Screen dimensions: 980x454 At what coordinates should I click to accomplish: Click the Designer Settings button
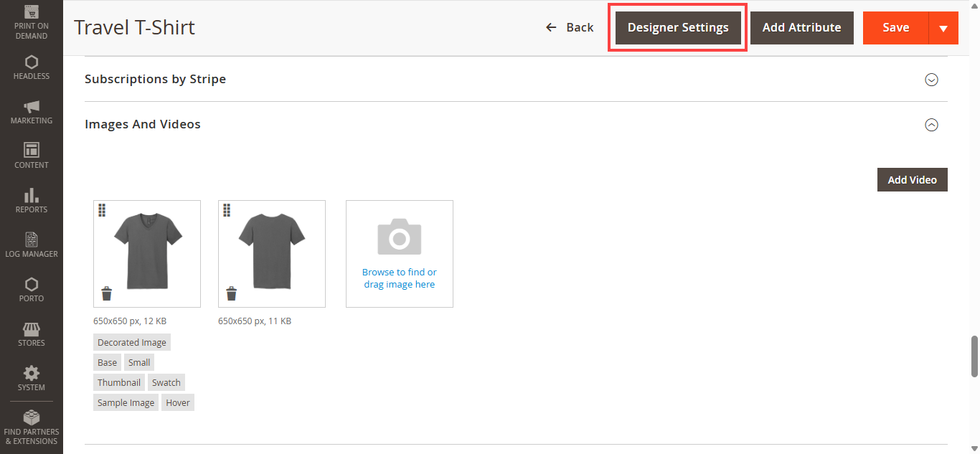(x=678, y=28)
